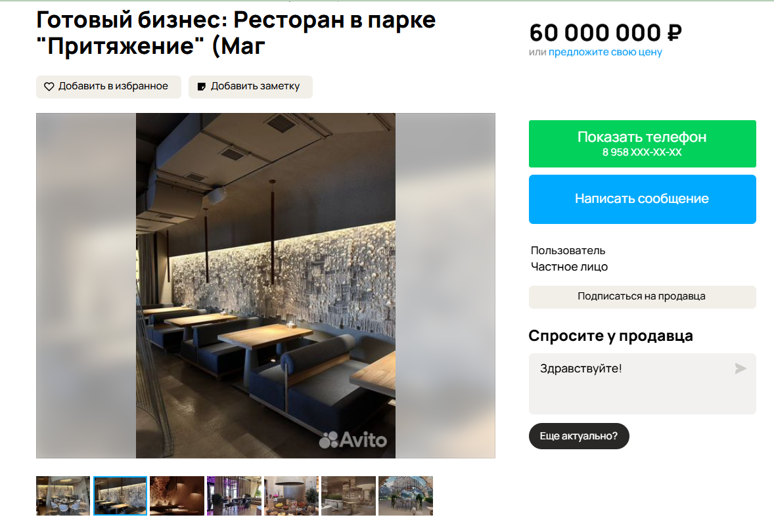Click the note icon in Добавить заметку
The image size is (774, 532).
click(x=202, y=87)
